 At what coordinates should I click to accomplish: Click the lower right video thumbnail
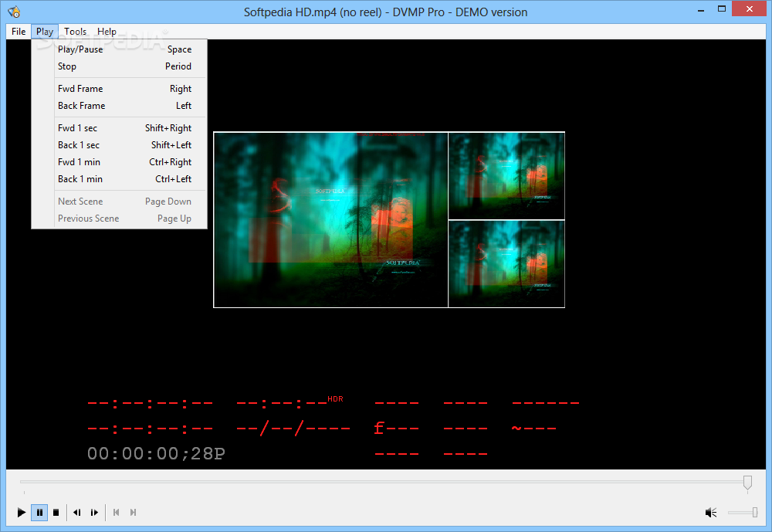click(x=506, y=264)
